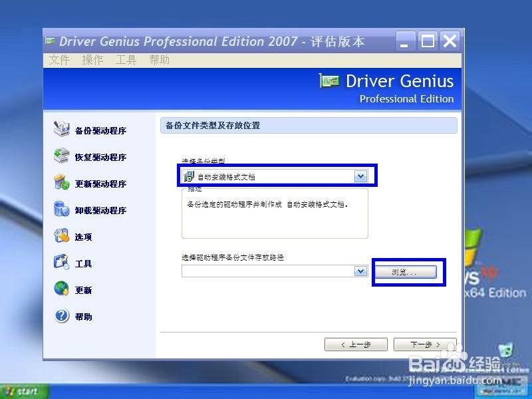Image resolution: width=532 pixels, height=399 pixels.
Task: Click the tools (工具) icon in sidebar
Action: (61, 262)
